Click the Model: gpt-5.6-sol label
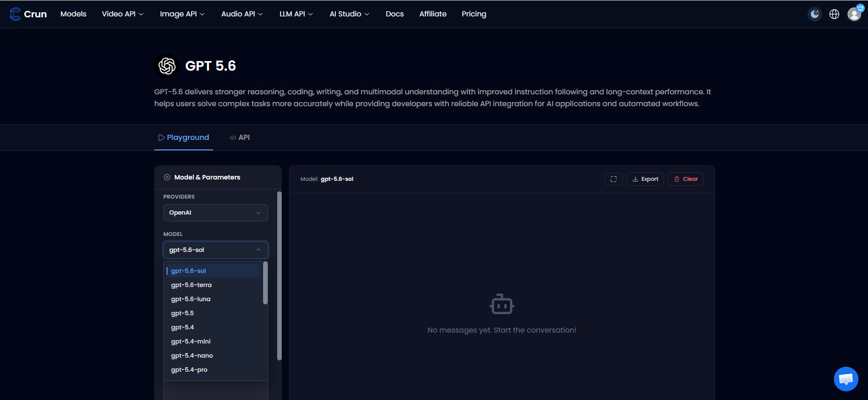The height and width of the screenshot is (400, 868). 327,179
